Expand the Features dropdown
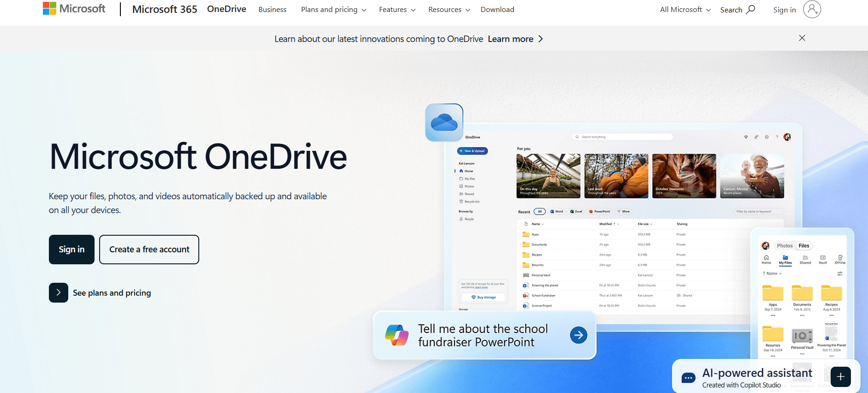868x393 pixels. [397, 10]
